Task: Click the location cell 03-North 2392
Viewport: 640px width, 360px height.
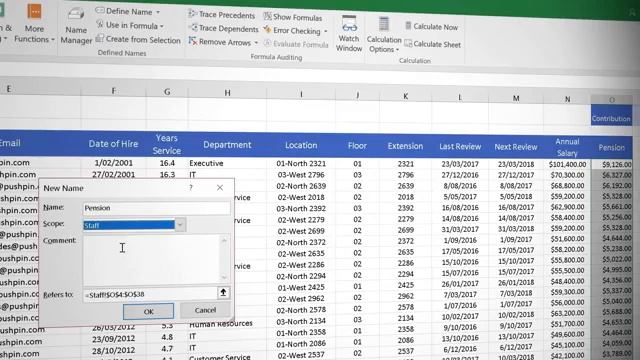Action: pos(301,209)
